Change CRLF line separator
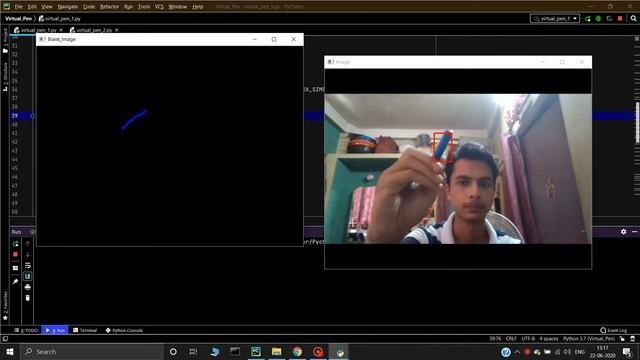This screenshot has width=640, height=360. tap(511, 339)
